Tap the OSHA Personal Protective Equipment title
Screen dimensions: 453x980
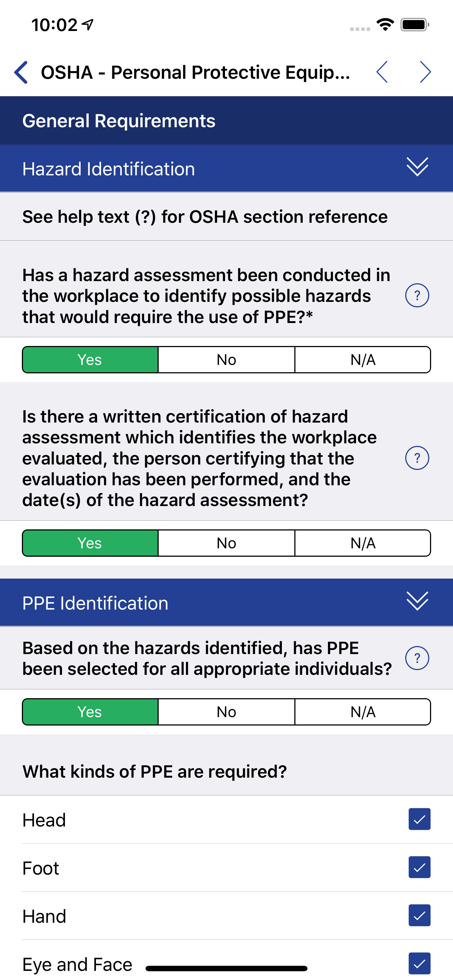tap(195, 72)
